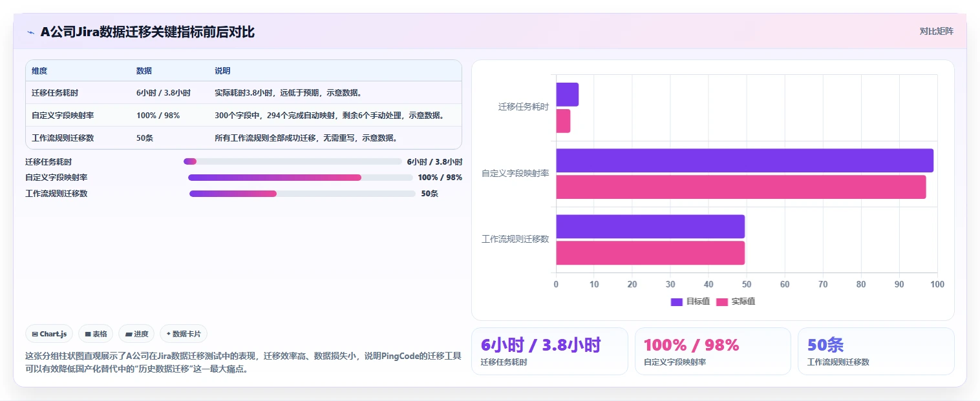
Task: Click chart axis label 迁移任务耗时
Action: 524,107
